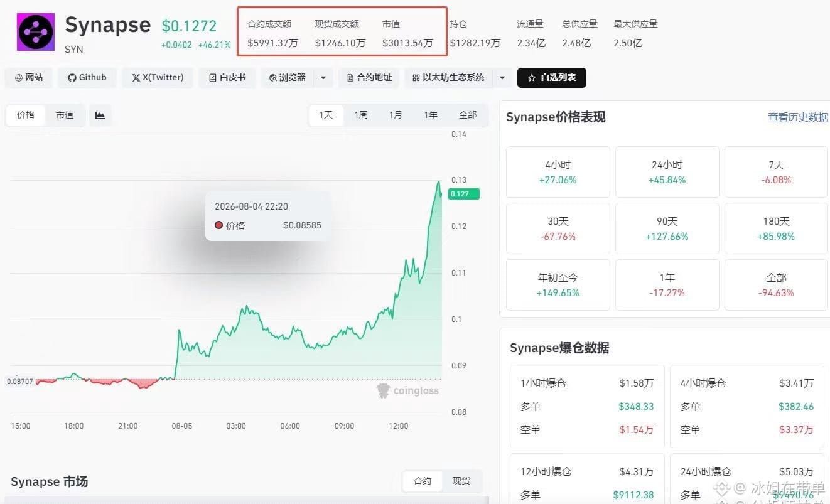Click the 市值 figure $3013.54万 in header
The height and width of the screenshot is (504, 830).
pyautogui.click(x=407, y=43)
